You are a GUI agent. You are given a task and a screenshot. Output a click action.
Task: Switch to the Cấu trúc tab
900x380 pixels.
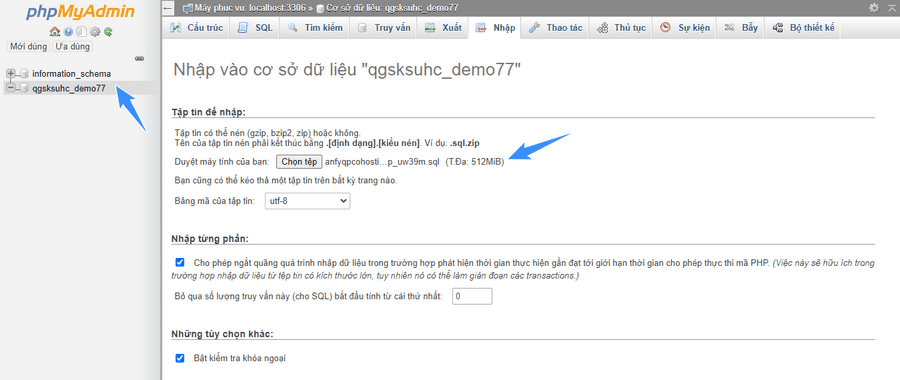[x=197, y=28]
